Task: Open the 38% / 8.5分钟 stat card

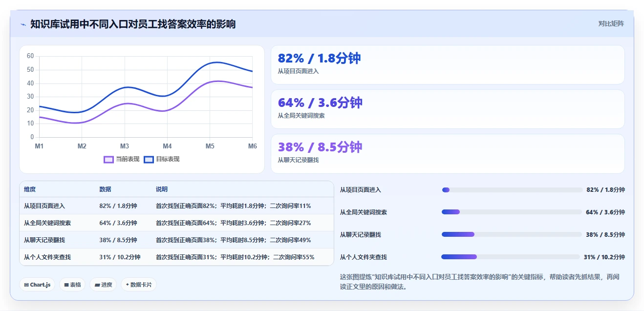Action: tap(448, 154)
